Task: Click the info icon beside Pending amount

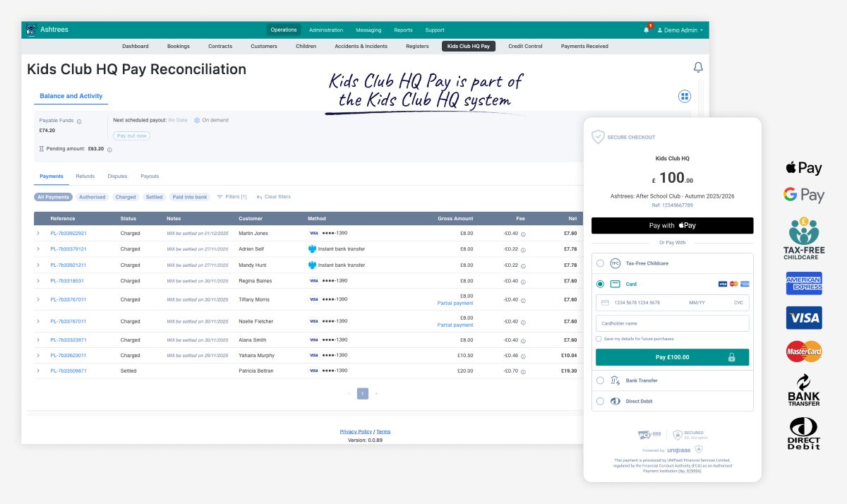Action: click(x=109, y=150)
